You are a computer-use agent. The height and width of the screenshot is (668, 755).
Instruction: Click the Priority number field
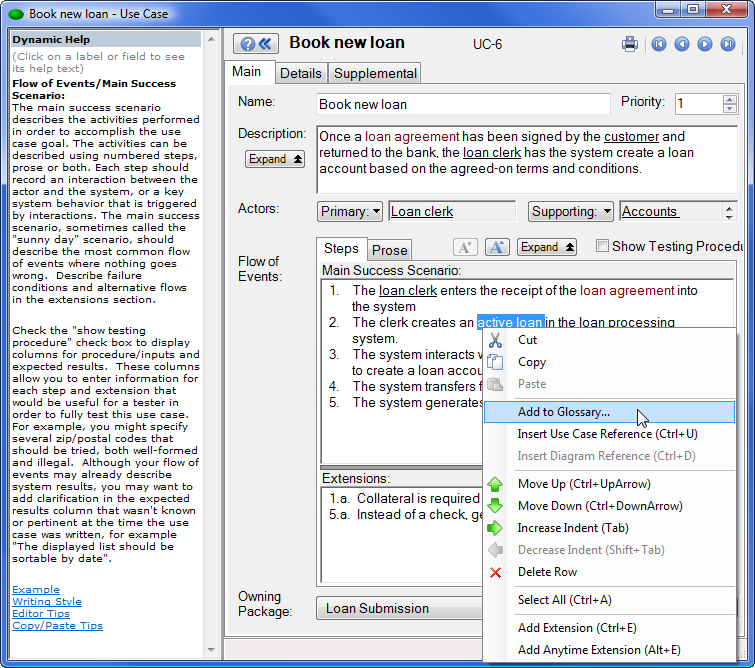699,104
